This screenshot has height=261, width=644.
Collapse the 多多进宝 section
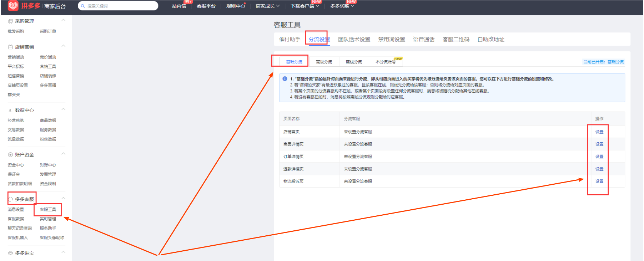(63, 252)
